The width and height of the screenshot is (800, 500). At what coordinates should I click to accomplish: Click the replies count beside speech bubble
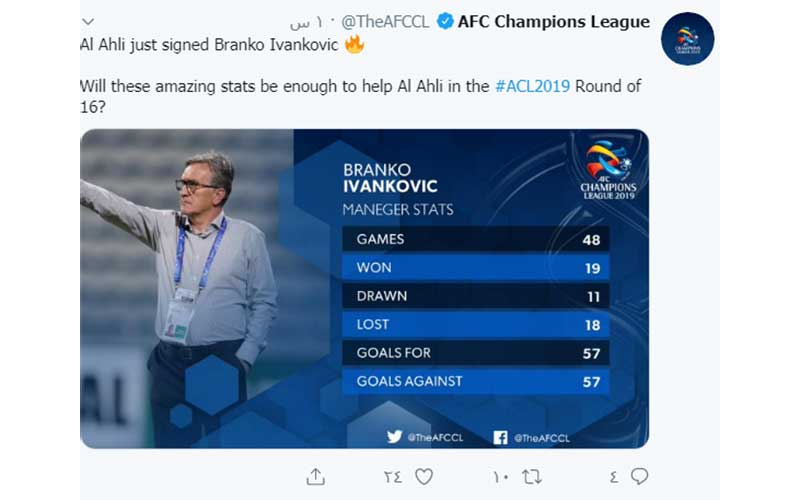[614, 477]
